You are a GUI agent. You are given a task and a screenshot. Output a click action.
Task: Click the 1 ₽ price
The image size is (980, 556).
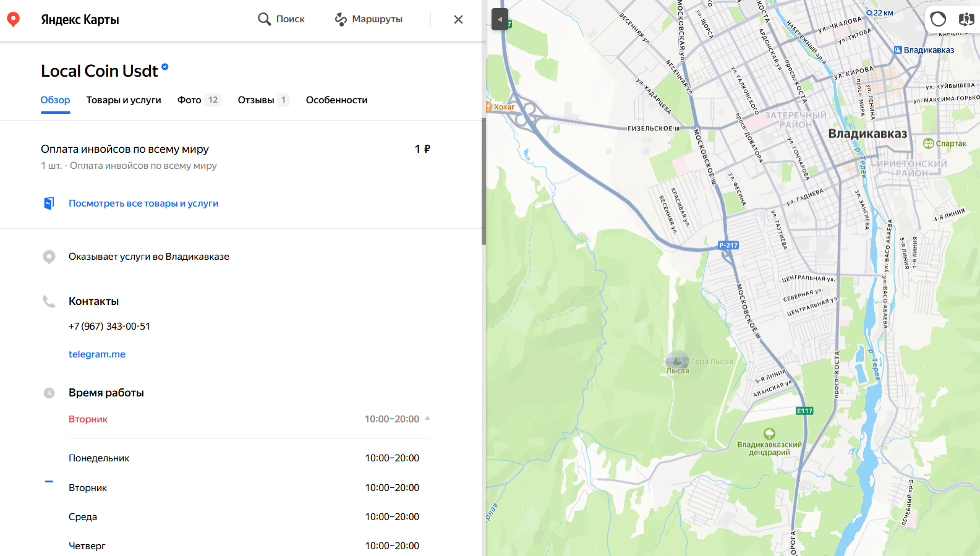[422, 149]
